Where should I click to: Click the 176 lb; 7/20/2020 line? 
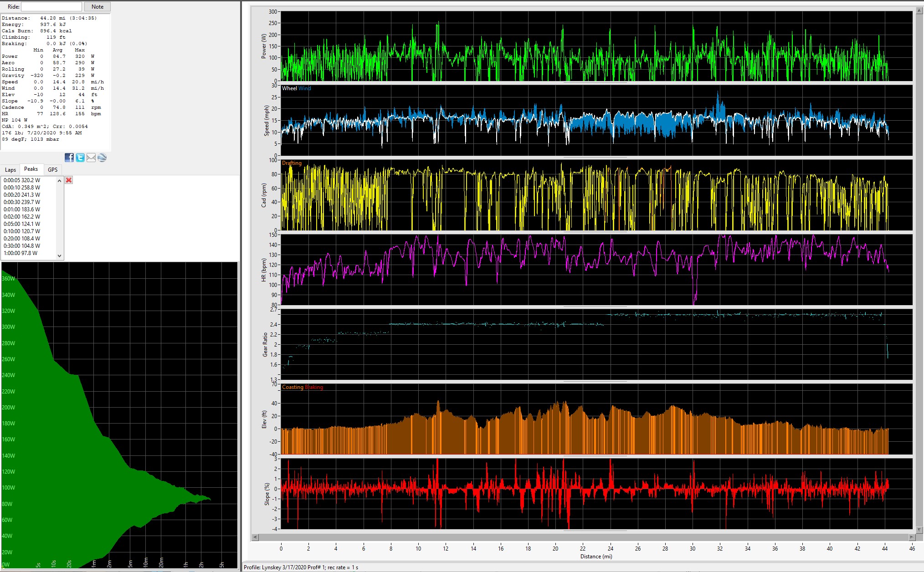pos(42,133)
